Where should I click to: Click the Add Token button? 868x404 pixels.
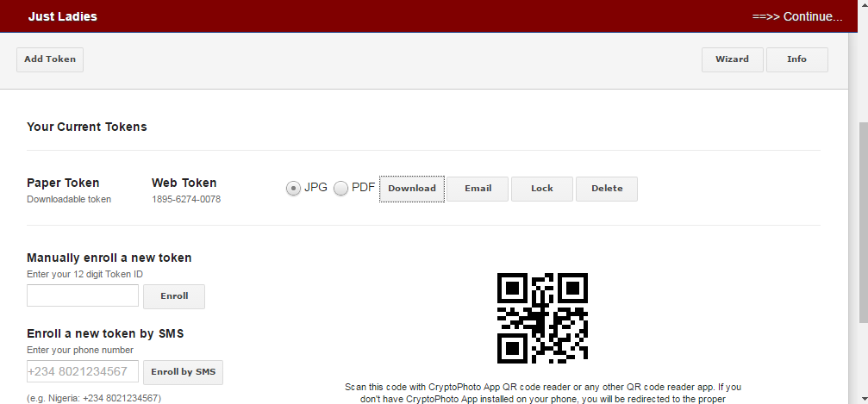point(50,59)
